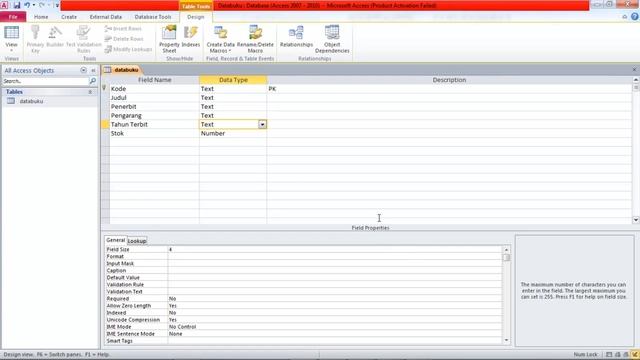Click the Save icon in quick access toolbar
The width and height of the screenshot is (640, 360).
point(17,5)
